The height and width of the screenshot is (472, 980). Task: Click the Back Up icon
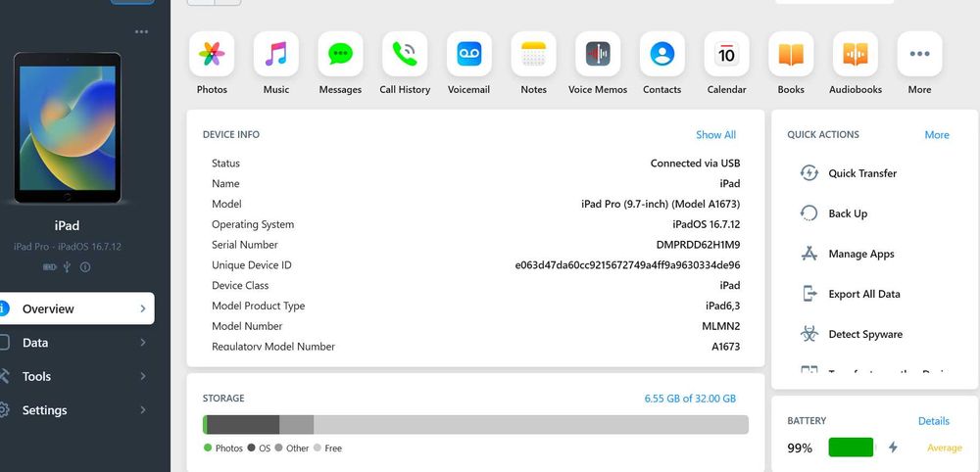(x=809, y=213)
